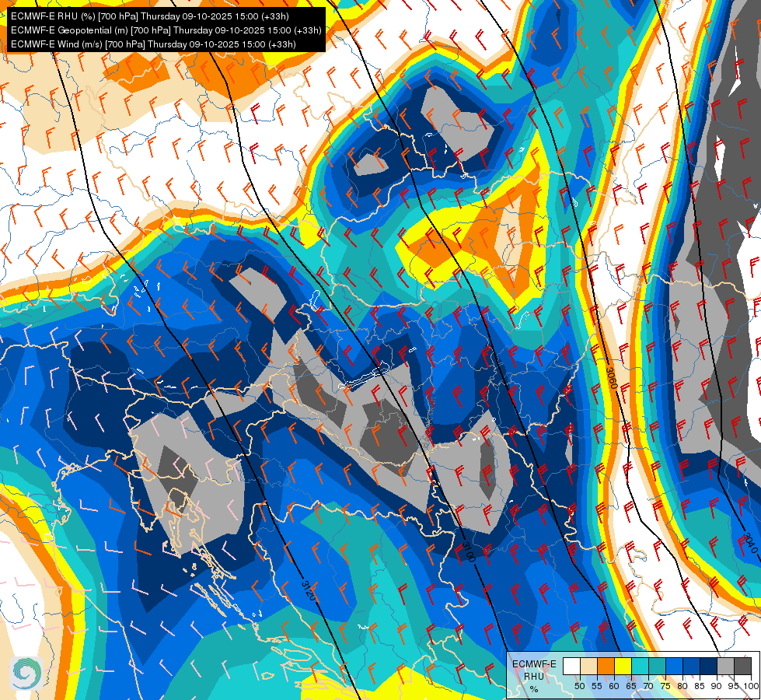
Task: Click the 3100 geopotential contour label
Action: point(467,551)
